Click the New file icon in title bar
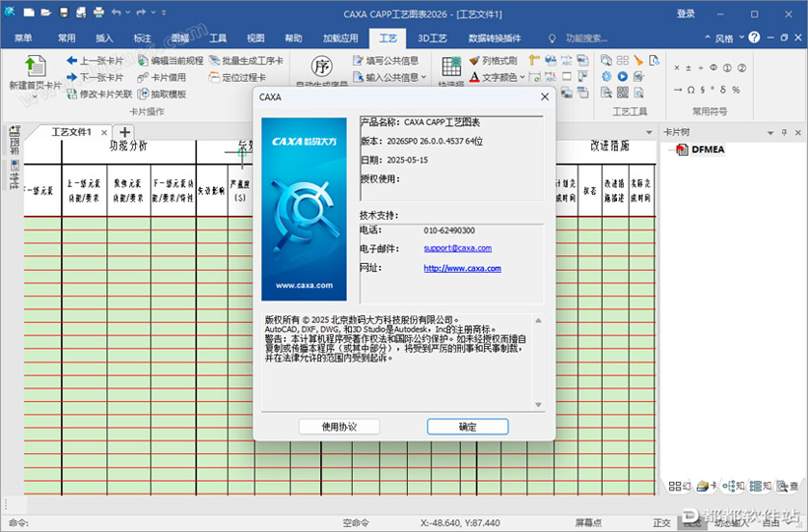This screenshot has width=808, height=532. coord(29,13)
